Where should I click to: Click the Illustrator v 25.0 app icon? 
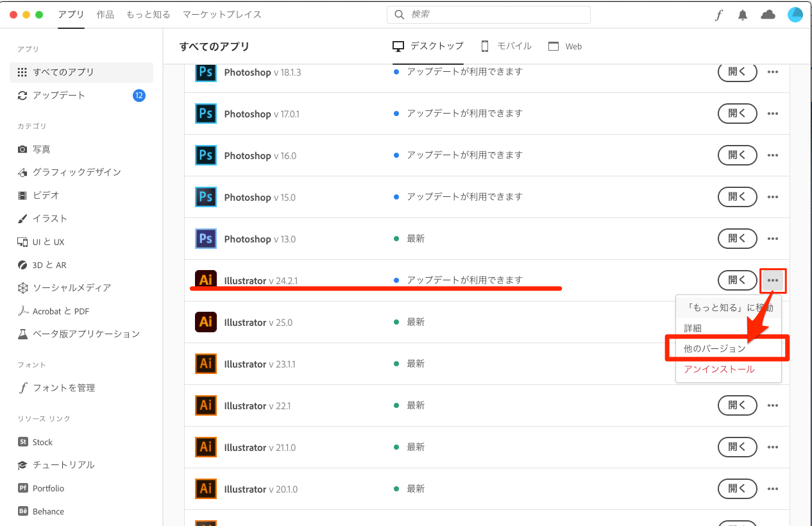[205, 322]
